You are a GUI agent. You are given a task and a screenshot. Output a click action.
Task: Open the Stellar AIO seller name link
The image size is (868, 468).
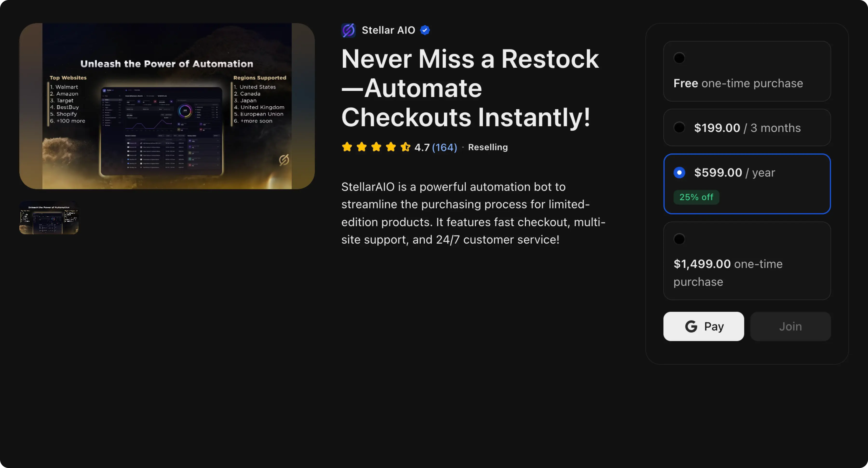(x=388, y=30)
